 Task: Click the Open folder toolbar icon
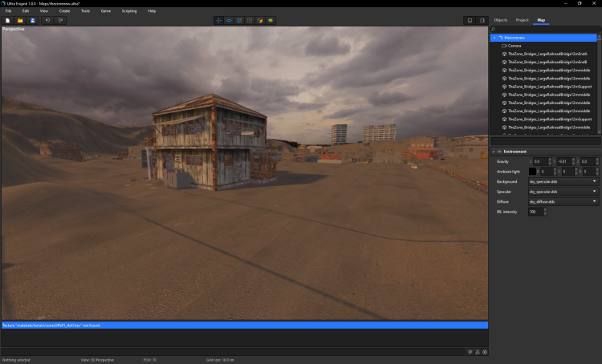pyautogui.click(x=20, y=20)
